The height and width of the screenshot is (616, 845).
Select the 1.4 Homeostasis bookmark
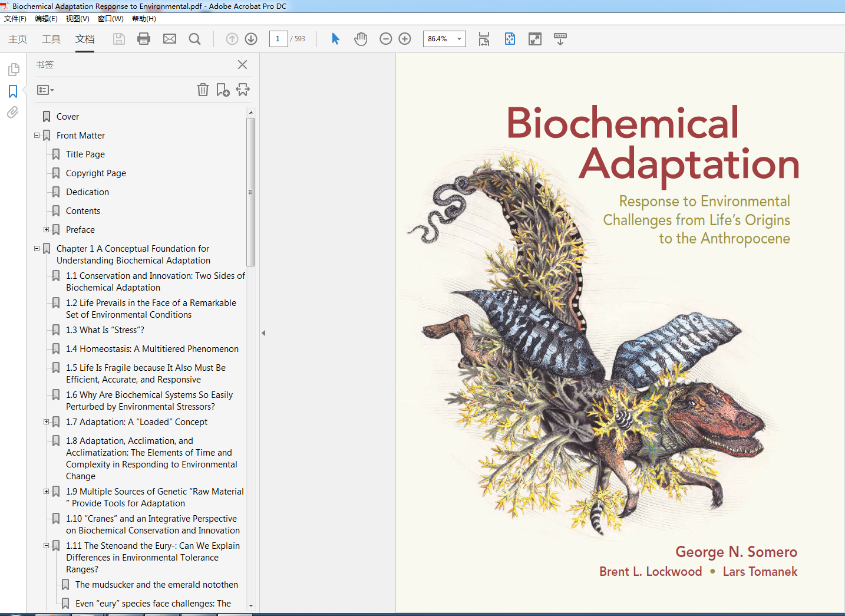click(152, 349)
